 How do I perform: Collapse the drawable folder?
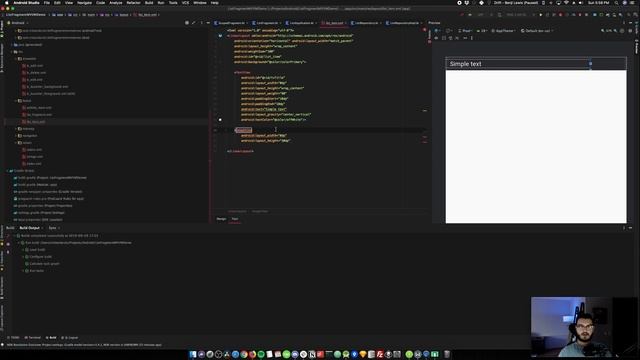tap(16, 59)
